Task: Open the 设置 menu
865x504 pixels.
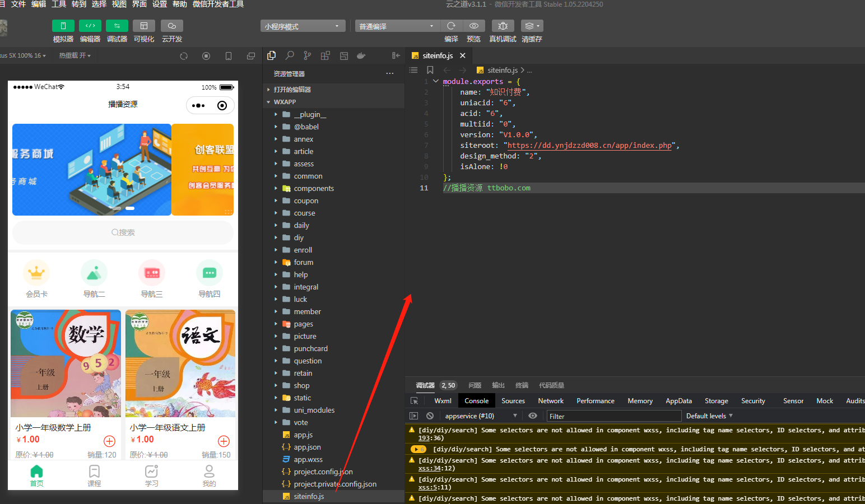Action: point(160,4)
